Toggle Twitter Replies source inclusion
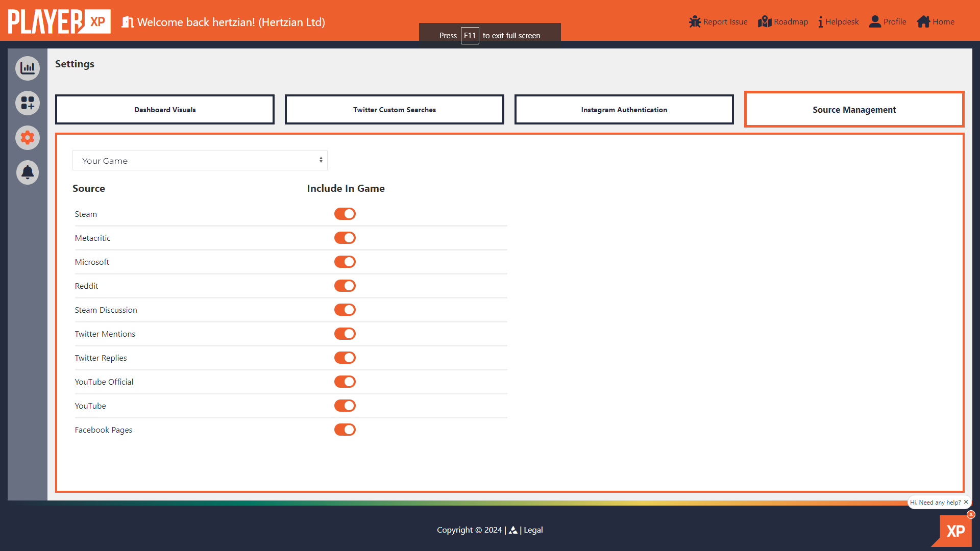Image resolution: width=980 pixels, height=551 pixels. point(345,358)
